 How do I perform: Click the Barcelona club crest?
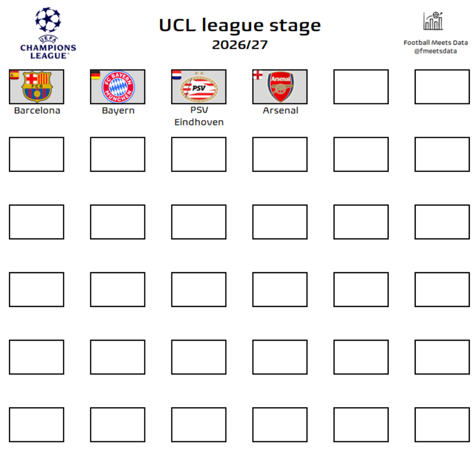tap(37, 87)
